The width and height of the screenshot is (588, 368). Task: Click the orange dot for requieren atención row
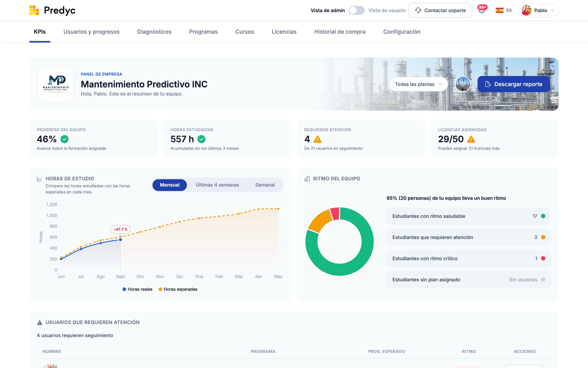pos(543,237)
